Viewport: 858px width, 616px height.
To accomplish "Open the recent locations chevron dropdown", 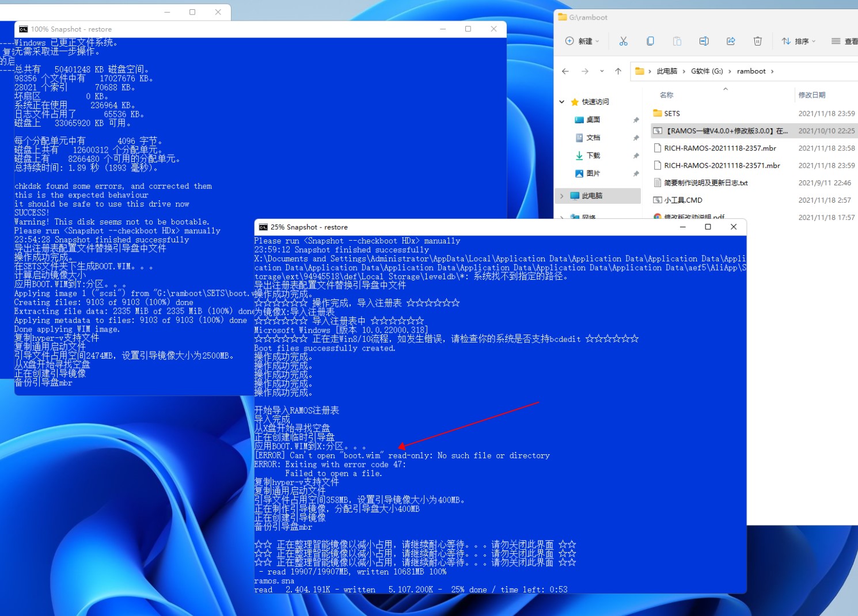I will (x=602, y=71).
